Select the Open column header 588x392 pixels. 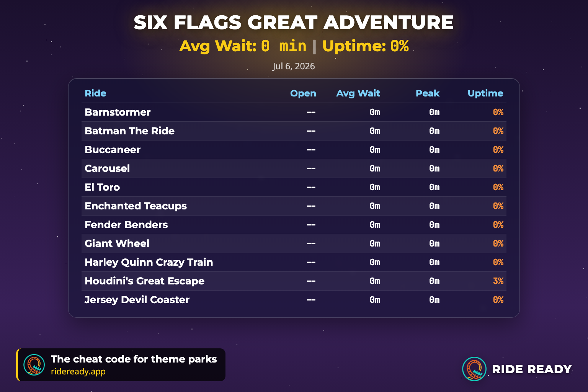click(x=303, y=93)
